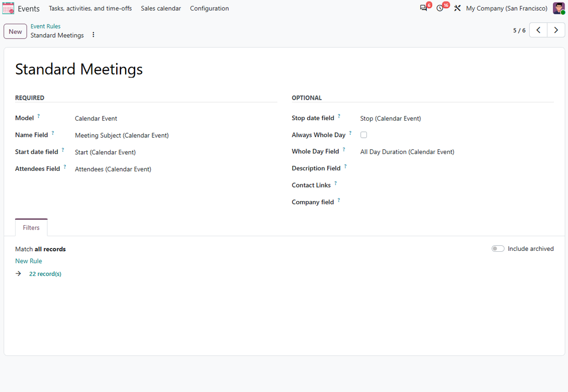Open the messages conversation icon
Image resolution: width=568 pixels, height=392 pixels.
[423, 8]
